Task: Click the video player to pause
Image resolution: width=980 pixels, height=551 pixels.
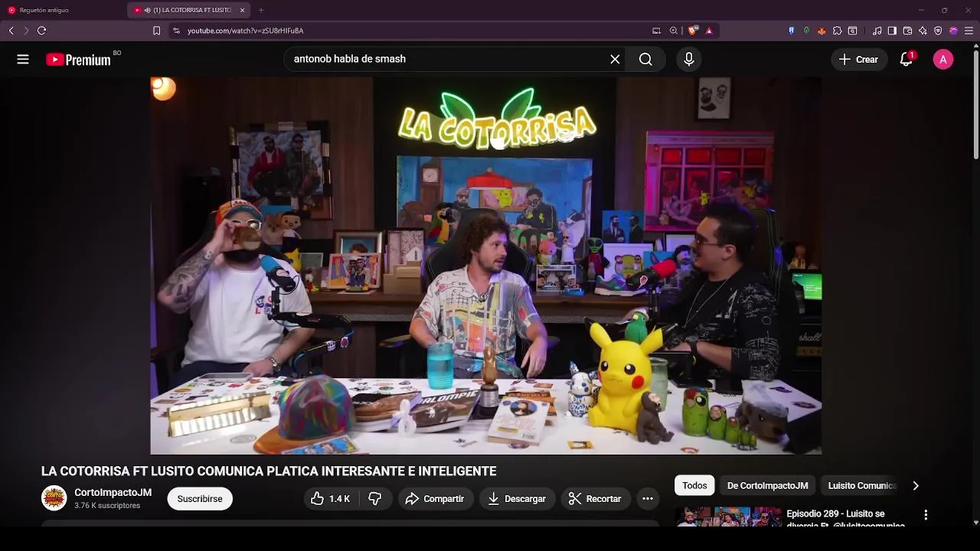Action: pos(485,266)
